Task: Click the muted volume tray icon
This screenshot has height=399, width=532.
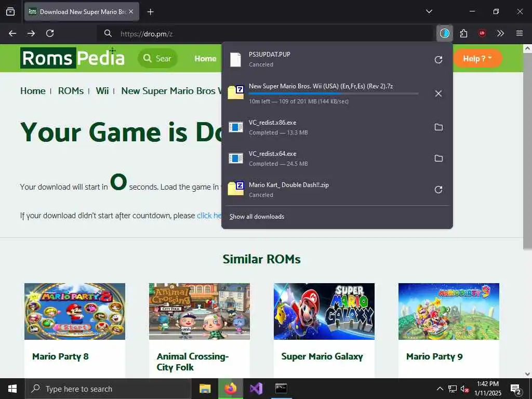Action: click(x=465, y=389)
